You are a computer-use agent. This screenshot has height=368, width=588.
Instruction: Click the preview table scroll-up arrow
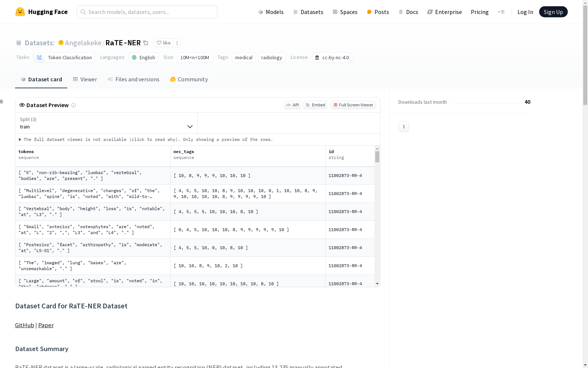point(377,149)
